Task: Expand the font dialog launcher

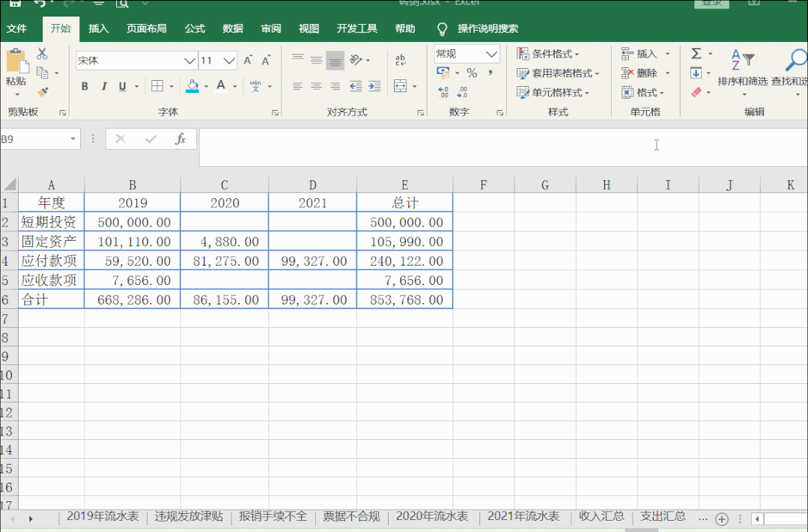Action: point(275,112)
